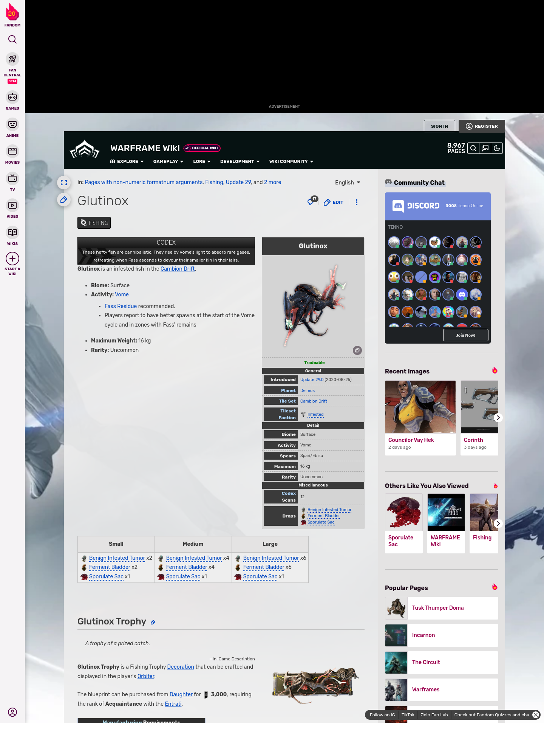Open the Discuss speech bubbles icon in the header

[485, 148]
